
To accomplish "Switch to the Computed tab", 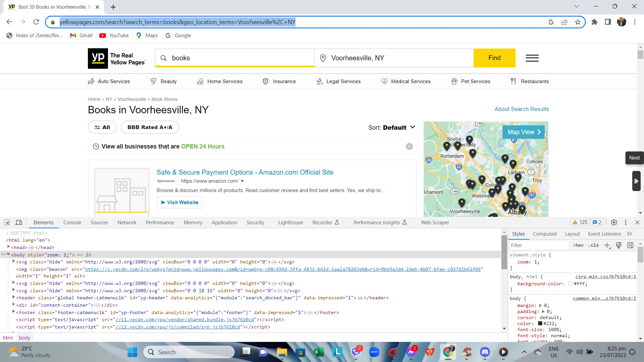I will click(x=545, y=234).
